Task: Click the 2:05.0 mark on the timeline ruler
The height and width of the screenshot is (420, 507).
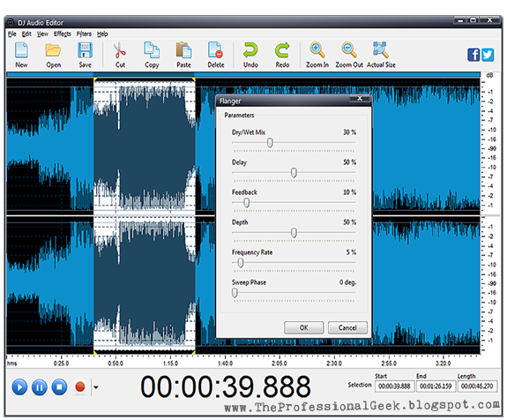Action: (280, 363)
